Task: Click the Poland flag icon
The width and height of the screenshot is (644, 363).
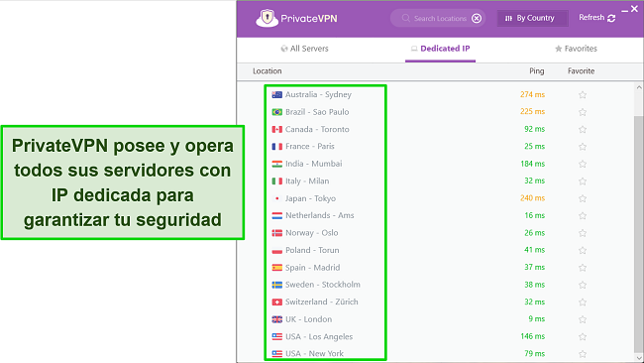Action: (277, 250)
